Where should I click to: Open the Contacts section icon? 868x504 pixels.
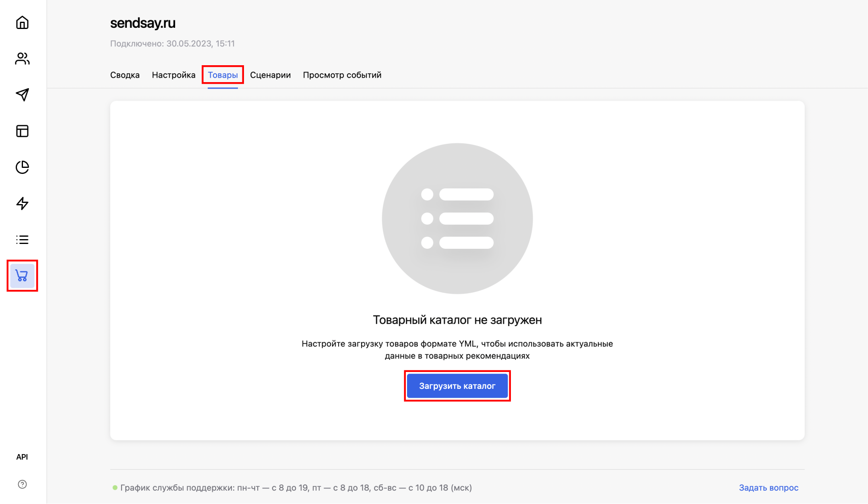(22, 59)
